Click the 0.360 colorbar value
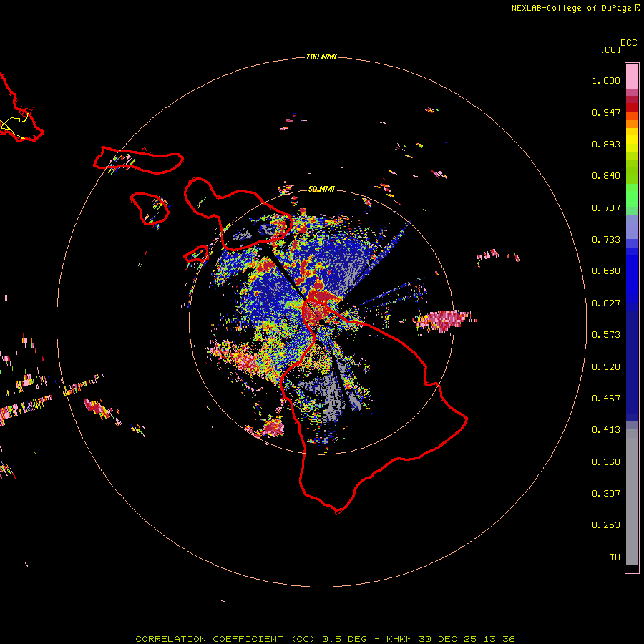 [x=606, y=462]
